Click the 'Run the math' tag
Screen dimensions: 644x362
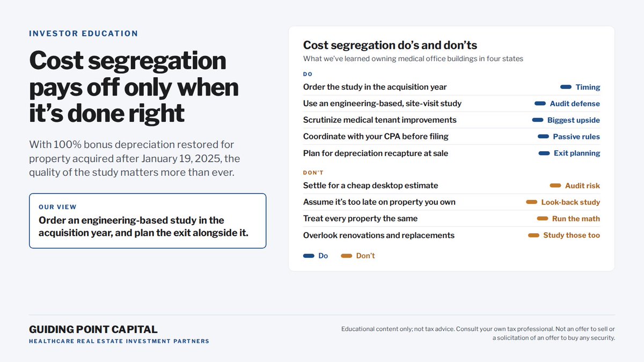576,218
